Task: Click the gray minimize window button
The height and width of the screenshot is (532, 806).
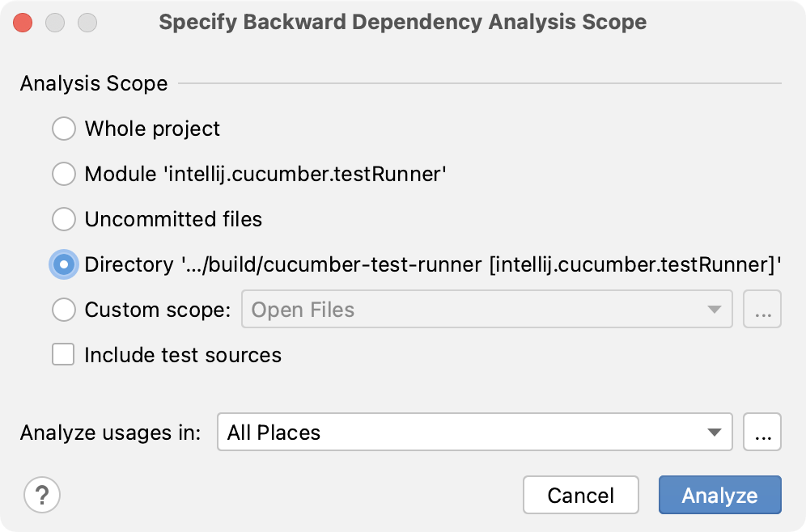Action: pos(55,23)
